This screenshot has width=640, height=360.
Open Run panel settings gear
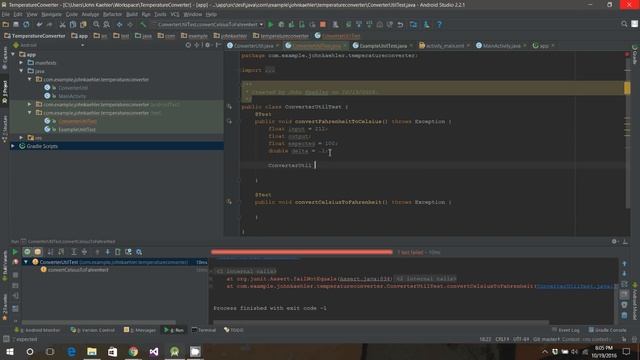(614, 242)
